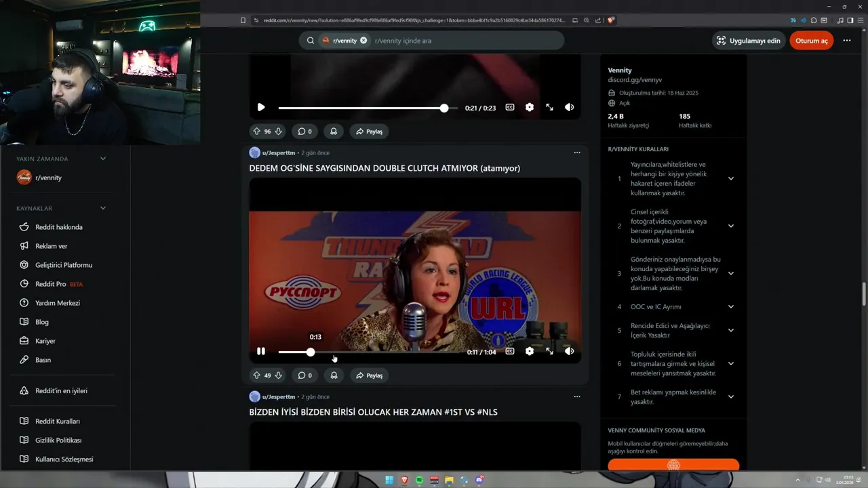Bookmark page using address bar bookmark icon

coord(243,20)
